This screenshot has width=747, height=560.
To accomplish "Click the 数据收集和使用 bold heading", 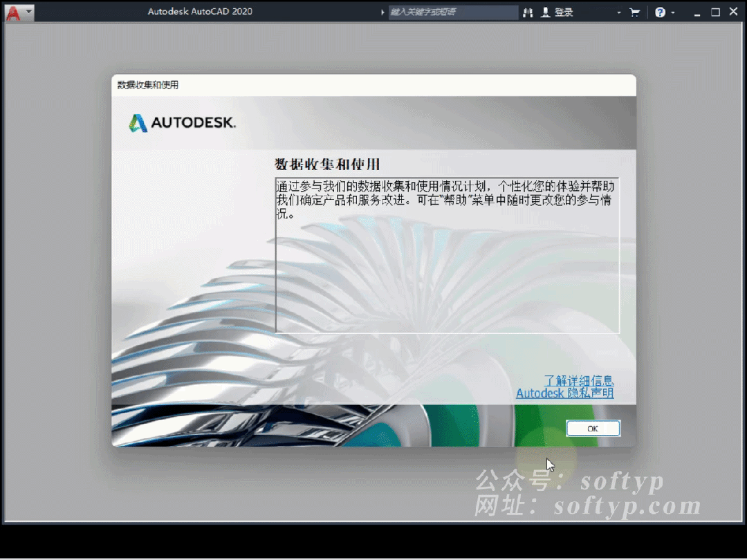I will [327, 165].
